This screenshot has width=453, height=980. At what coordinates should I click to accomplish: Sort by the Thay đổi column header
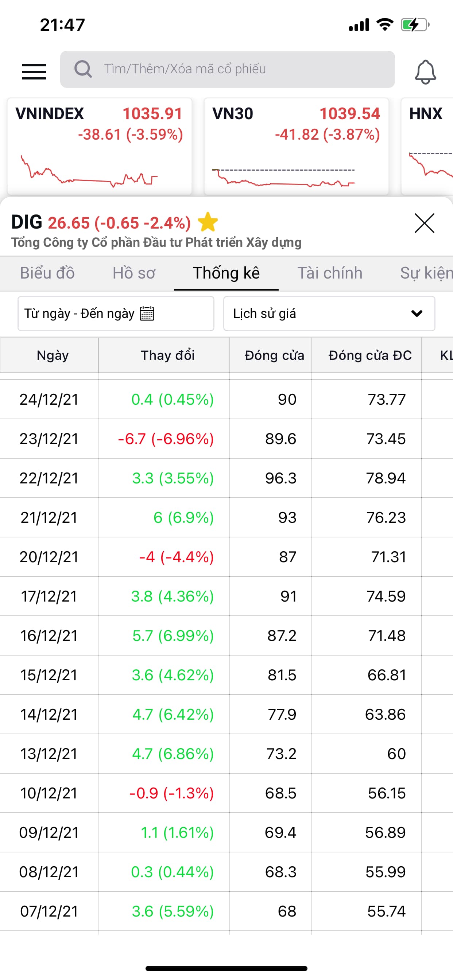[x=167, y=355]
